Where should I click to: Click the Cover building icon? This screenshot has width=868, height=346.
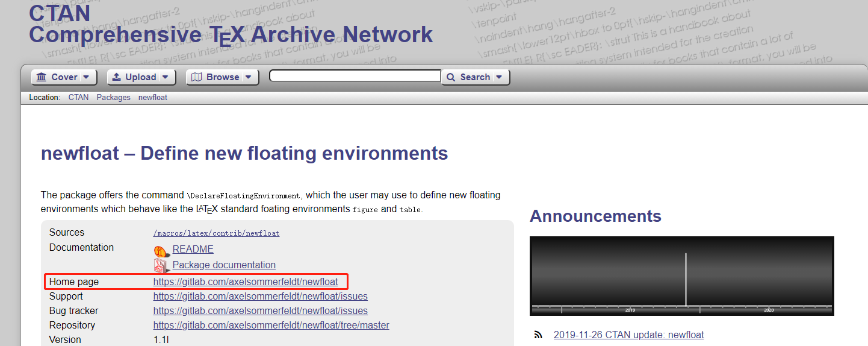(x=42, y=77)
